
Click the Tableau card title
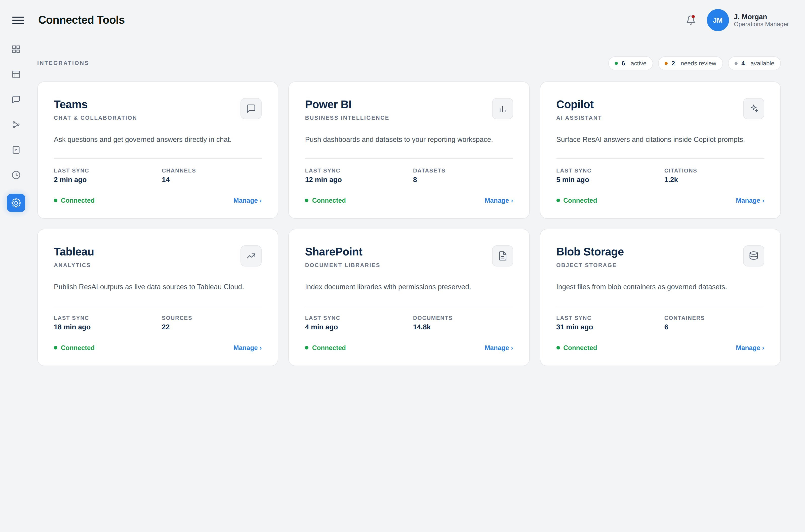pyautogui.click(x=74, y=252)
